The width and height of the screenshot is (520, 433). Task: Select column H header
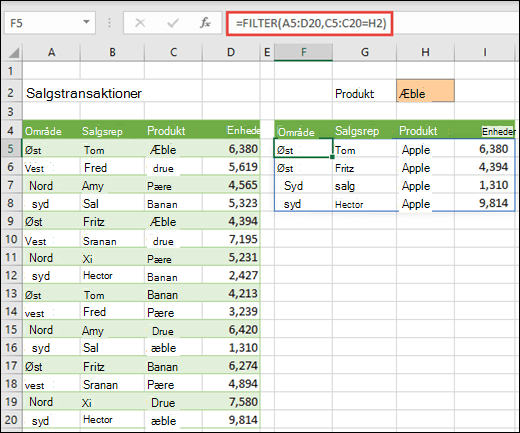pos(425,52)
